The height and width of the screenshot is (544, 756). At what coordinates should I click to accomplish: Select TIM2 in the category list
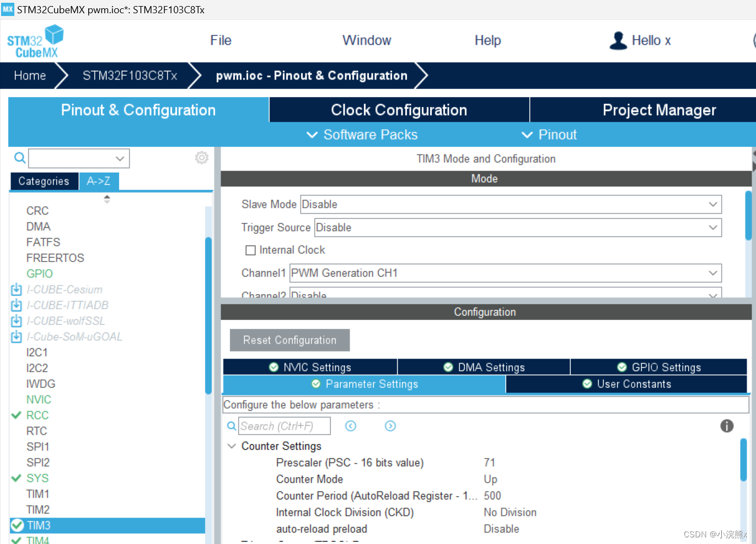38,510
